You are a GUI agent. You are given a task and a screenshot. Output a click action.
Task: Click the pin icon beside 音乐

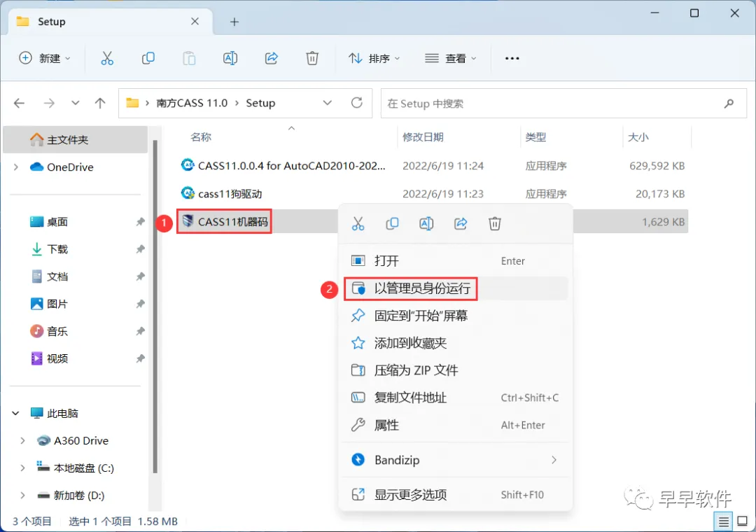click(140, 331)
